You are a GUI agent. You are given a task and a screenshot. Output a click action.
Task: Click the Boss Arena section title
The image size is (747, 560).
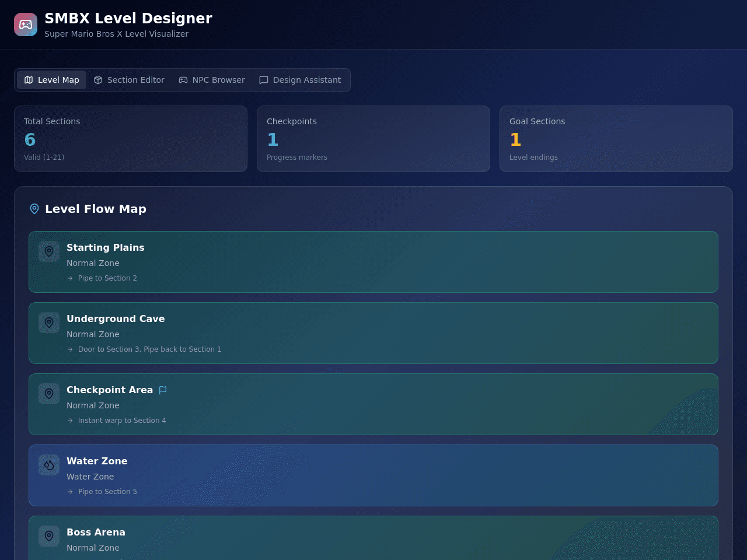[x=96, y=532]
